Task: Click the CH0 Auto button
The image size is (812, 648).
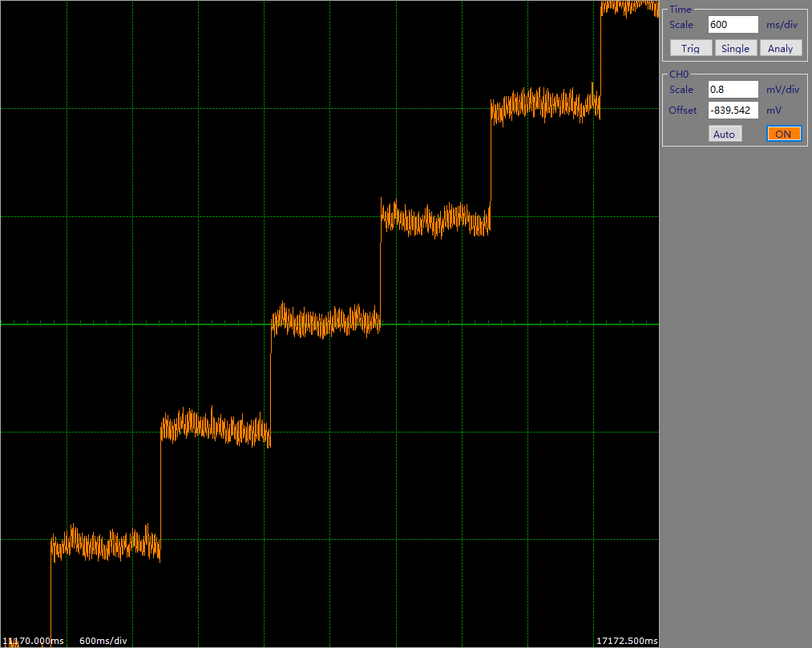Action: (x=725, y=134)
